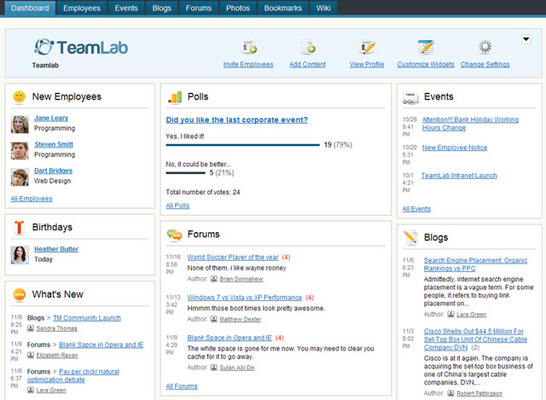Open World Soccer Player of the year thread

(233, 257)
